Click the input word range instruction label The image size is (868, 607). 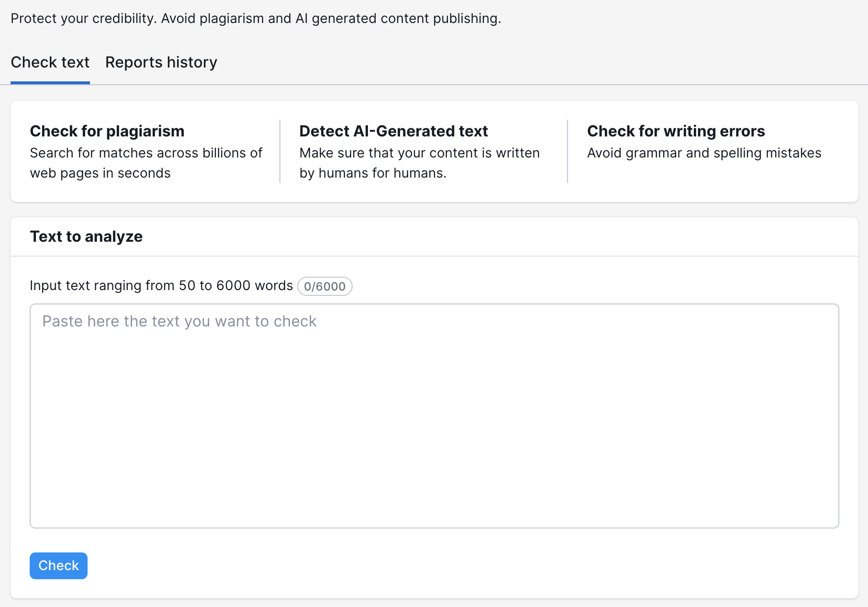coord(161,285)
